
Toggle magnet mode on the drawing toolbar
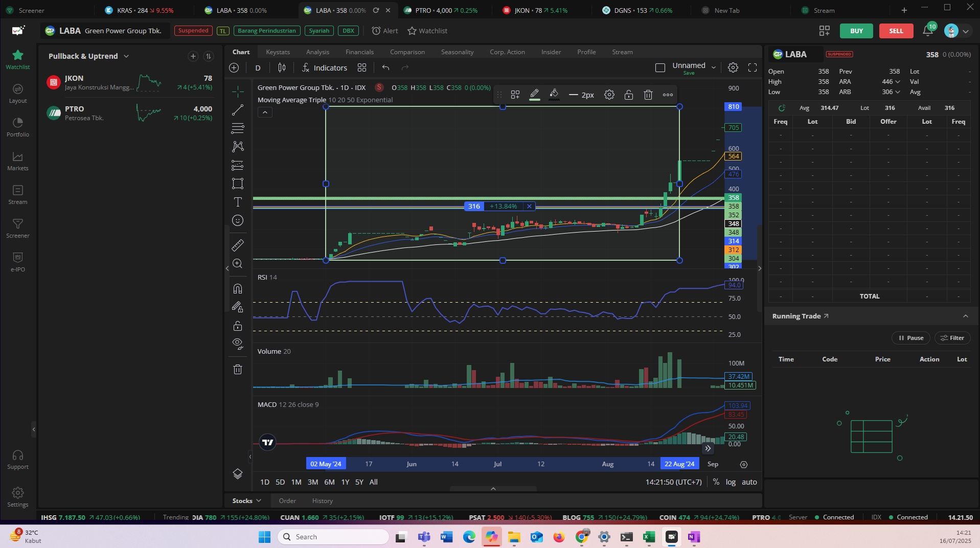point(238,289)
